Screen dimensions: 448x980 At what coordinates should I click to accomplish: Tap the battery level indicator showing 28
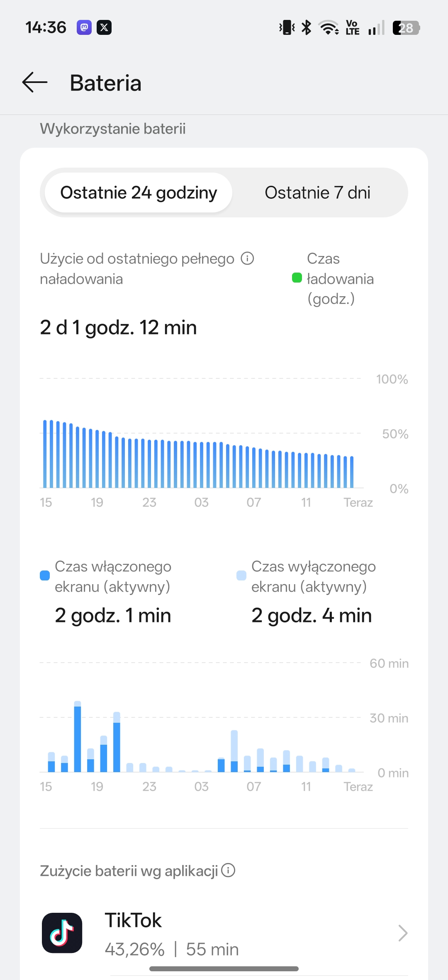point(406,28)
